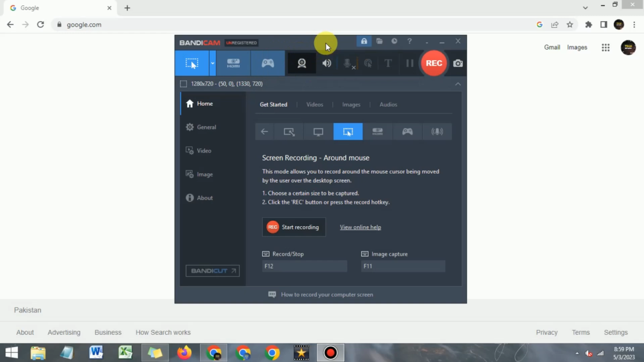
Task: Click the 1280x720 capture area text
Action: point(227,84)
